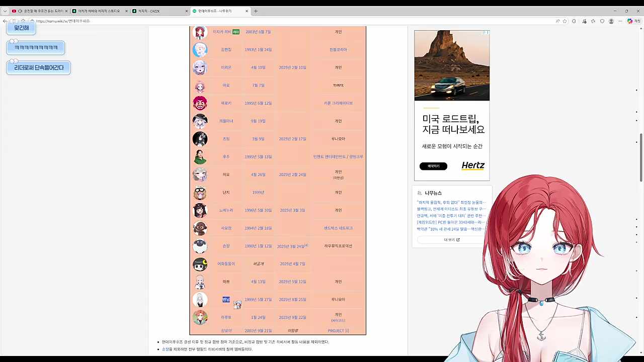Mute the playing YouTube tab speaker icon

tap(21, 11)
